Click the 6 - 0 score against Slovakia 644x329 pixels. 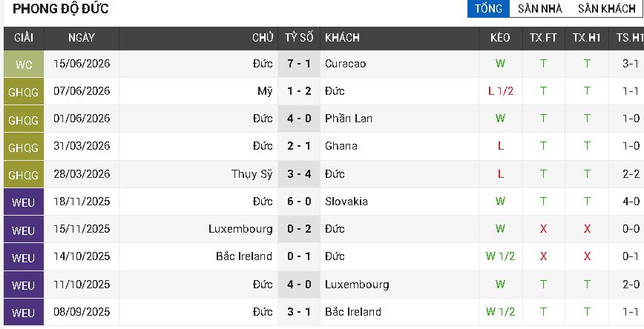[299, 202]
